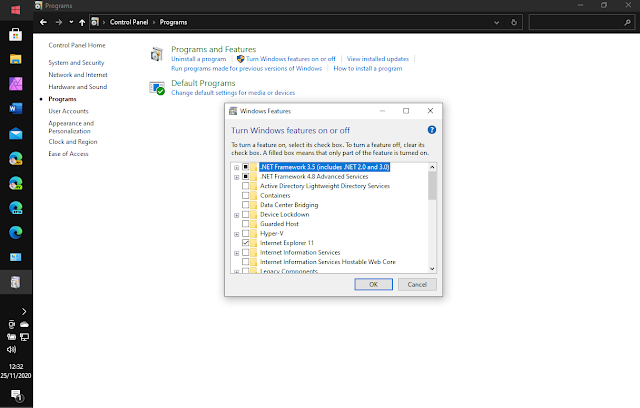
Task: Click Turn Windows features on or off
Action: (290, 59)
